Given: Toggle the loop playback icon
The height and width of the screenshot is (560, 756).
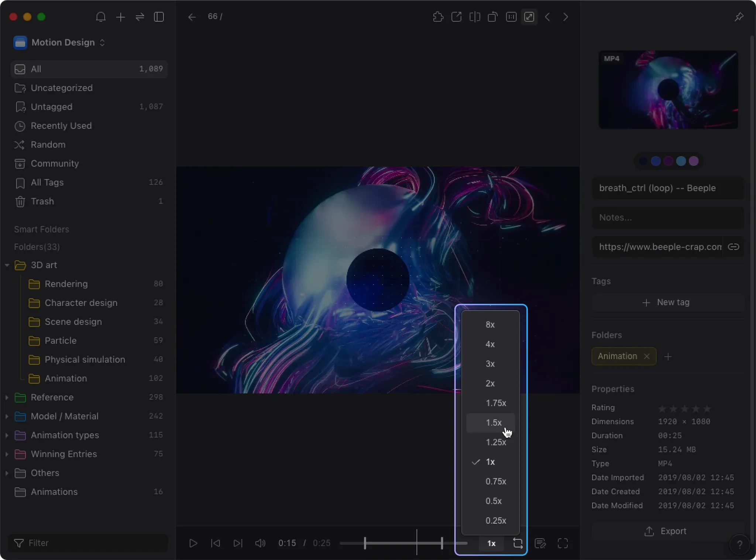Looking at the screenshot, I should tap(518, 543).
